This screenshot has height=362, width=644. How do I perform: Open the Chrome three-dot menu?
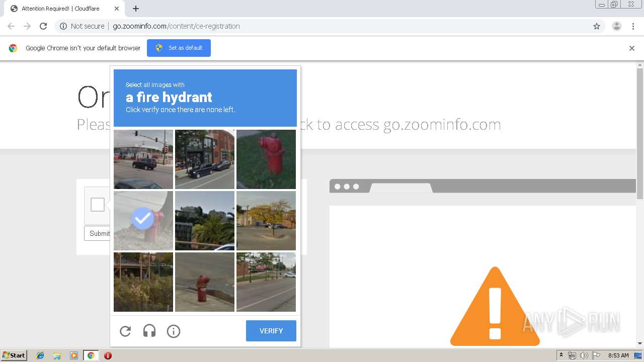click(633, 26)
